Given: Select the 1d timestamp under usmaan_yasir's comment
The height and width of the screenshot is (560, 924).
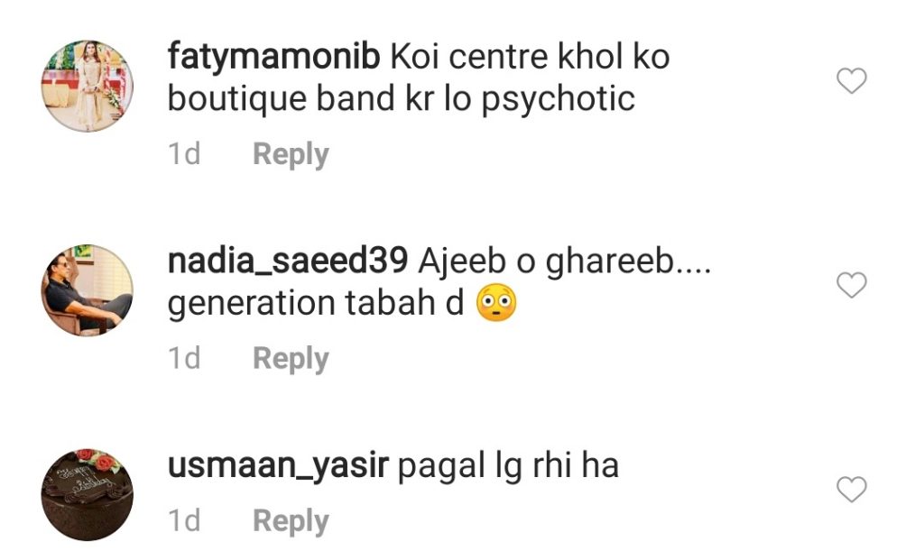Looking at the screenshot, I should click(x=184, y=520).
